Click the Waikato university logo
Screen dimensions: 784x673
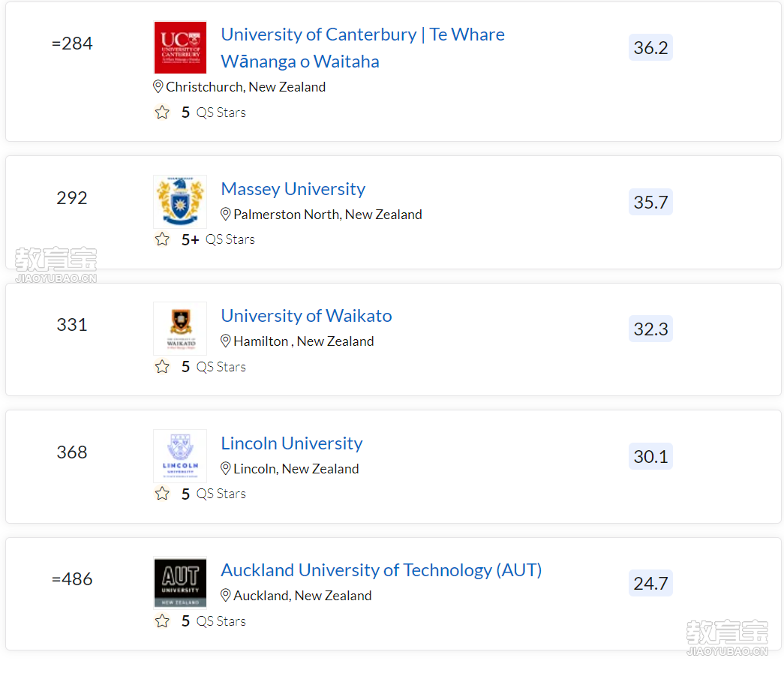coord(180,329)
